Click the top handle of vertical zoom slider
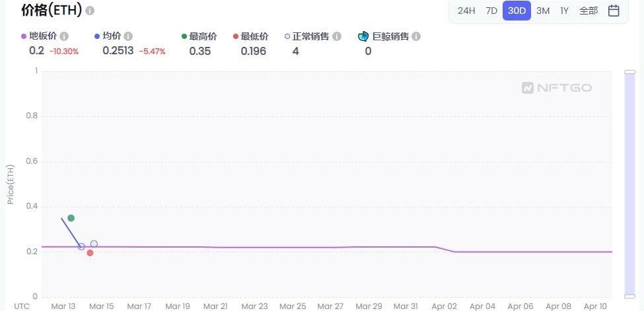 [x=629, y=71]
